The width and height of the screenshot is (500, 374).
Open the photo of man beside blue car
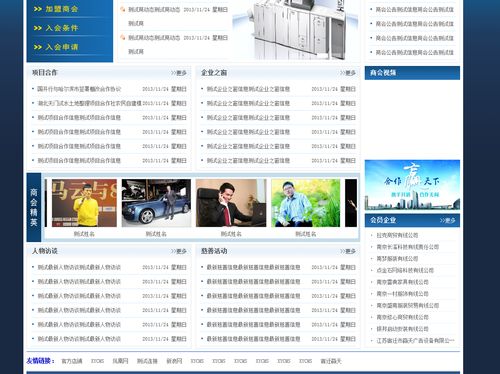click(156, 203)
